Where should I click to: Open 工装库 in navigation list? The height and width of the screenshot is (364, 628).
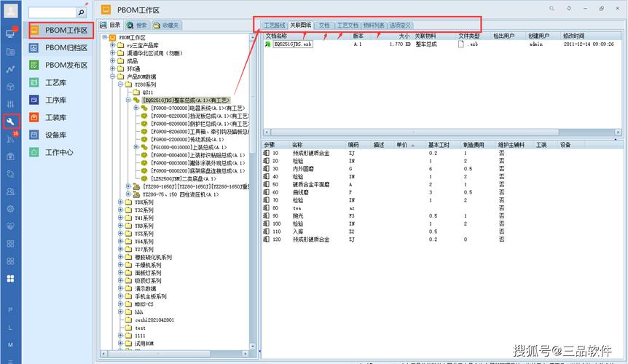(x=47, y=118)
